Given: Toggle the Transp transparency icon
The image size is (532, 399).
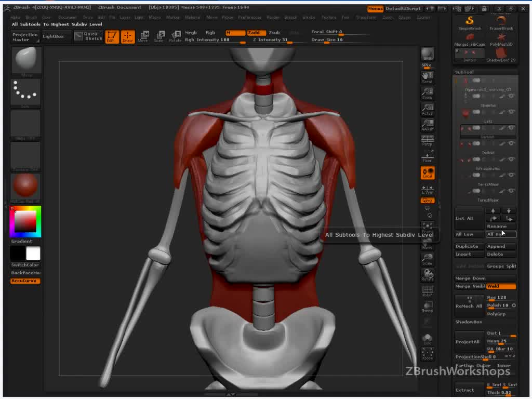Looking at the screenshot, I should [x=427, y=307].
